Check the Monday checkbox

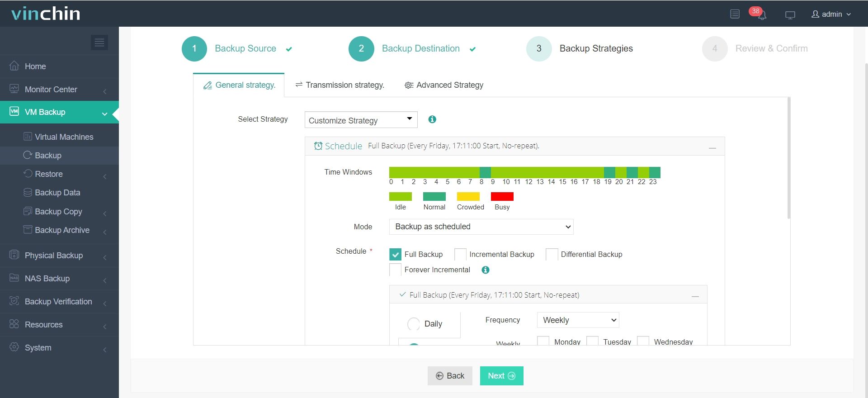pos(543,341)
